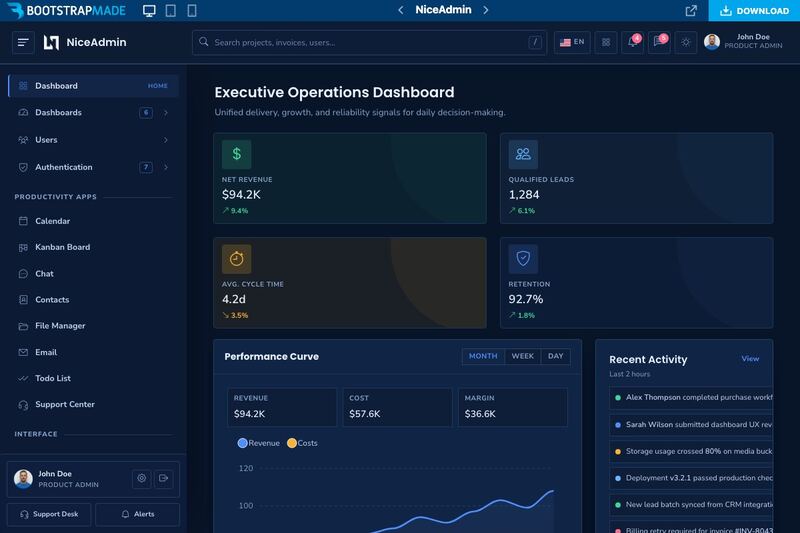Click the NiceAdmin title in top bar
The height and width of the screenshot is (533, 800).
click(x=443, y=10)
